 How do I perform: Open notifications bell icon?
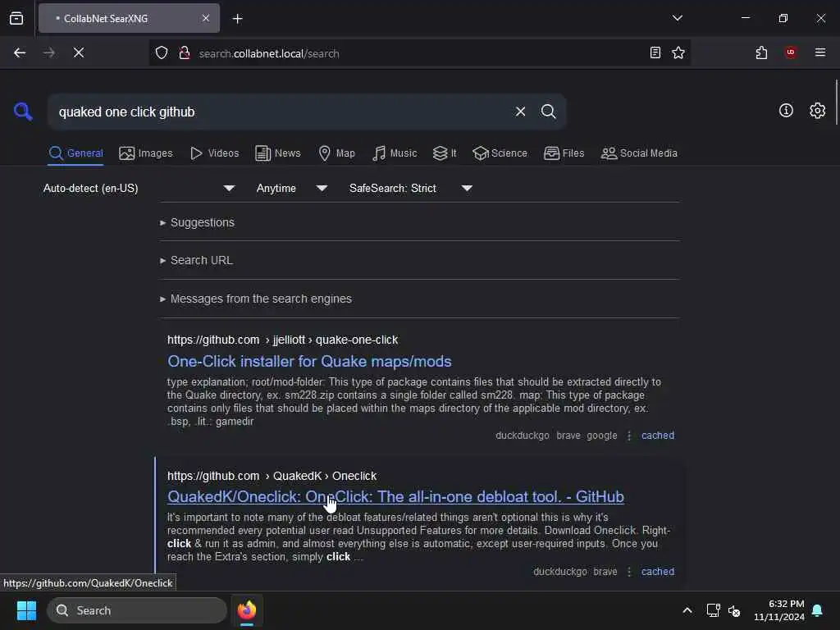coord(817,610)
